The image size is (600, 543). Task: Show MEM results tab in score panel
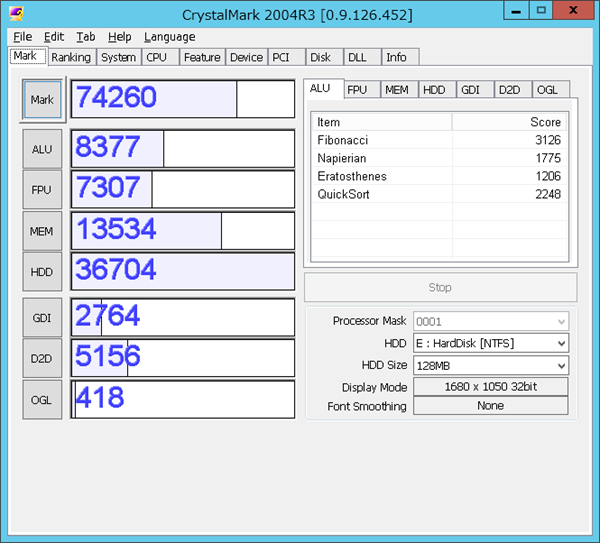coord(399,90)
